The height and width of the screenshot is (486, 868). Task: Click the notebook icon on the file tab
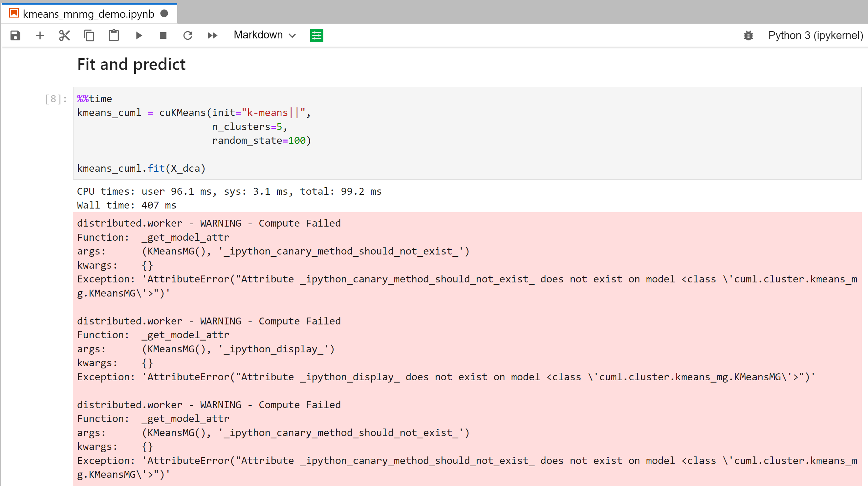pos(13,13)
